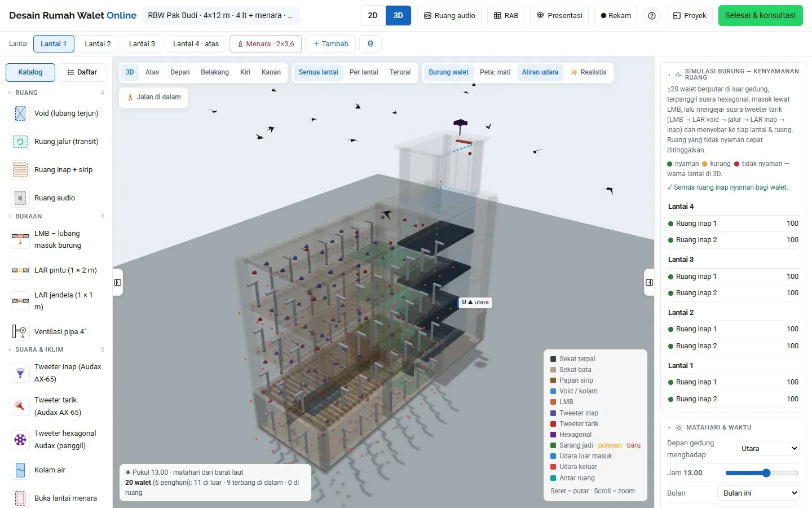Toggle the Burung walet overlay
Image resolution: width=812 pixels, height=508 pixels.
[x=448, y=72]
